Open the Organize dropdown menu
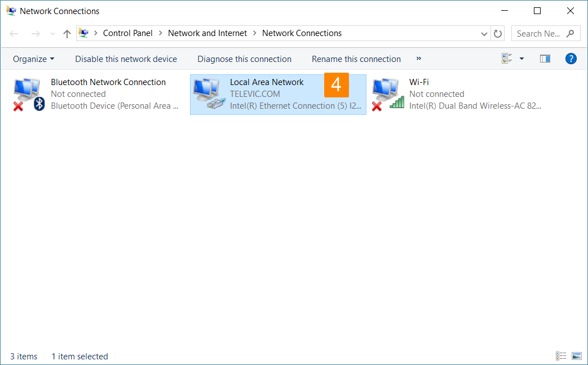 click(x=34, y=59)
